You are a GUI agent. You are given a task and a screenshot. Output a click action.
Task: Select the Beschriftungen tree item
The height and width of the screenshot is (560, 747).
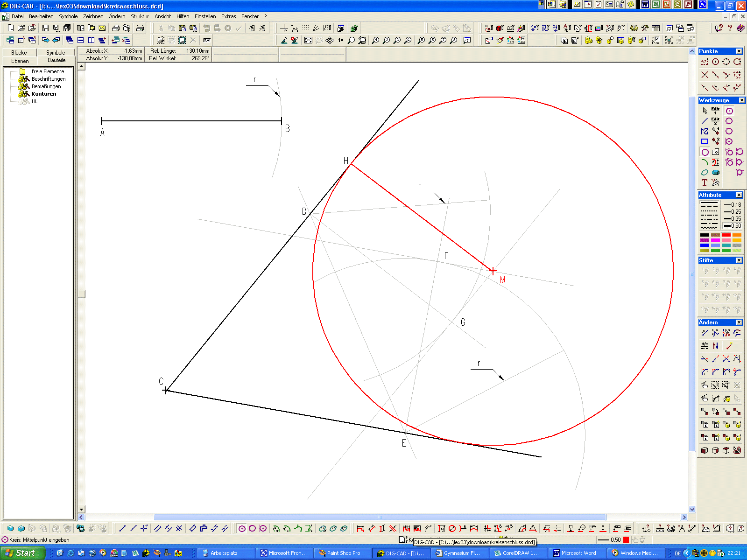point(49,79)
